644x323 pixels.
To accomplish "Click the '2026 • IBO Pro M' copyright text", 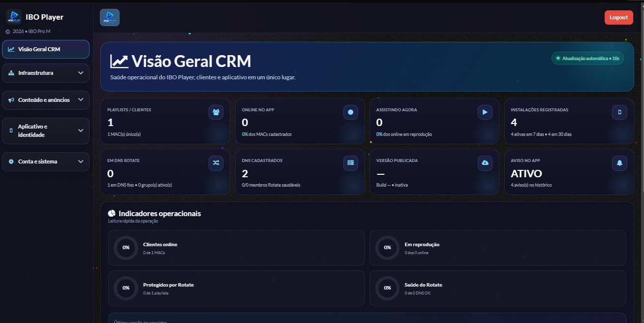I will pyautogui.click(x=31, y=31).
